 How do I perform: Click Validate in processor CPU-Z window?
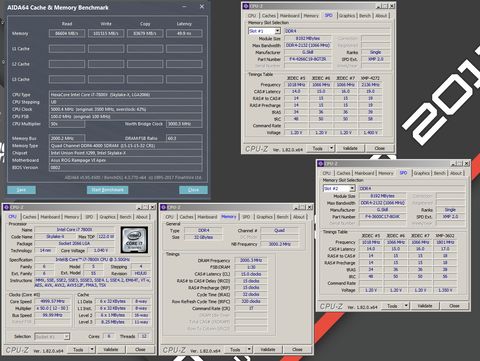pos(111,350)
